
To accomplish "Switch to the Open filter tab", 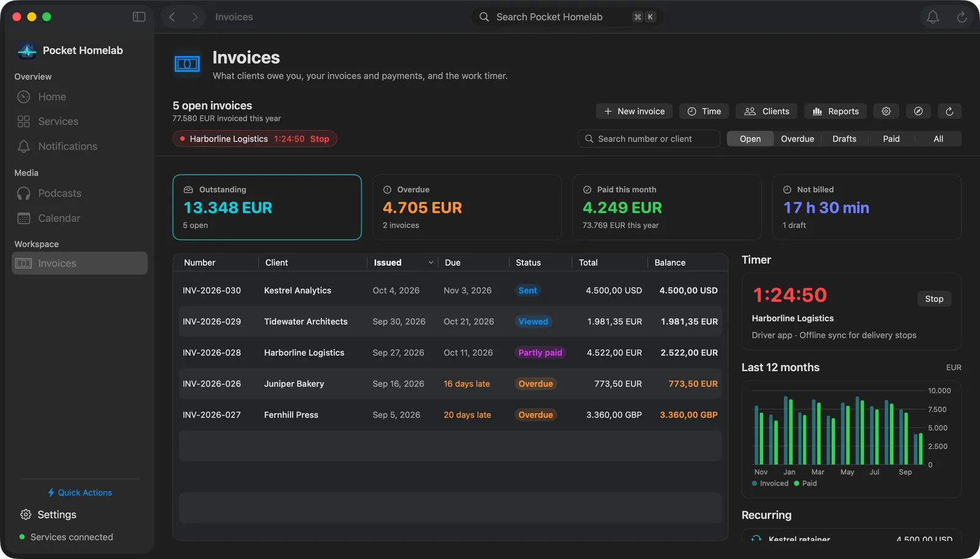I will click(x=750, y=139).
